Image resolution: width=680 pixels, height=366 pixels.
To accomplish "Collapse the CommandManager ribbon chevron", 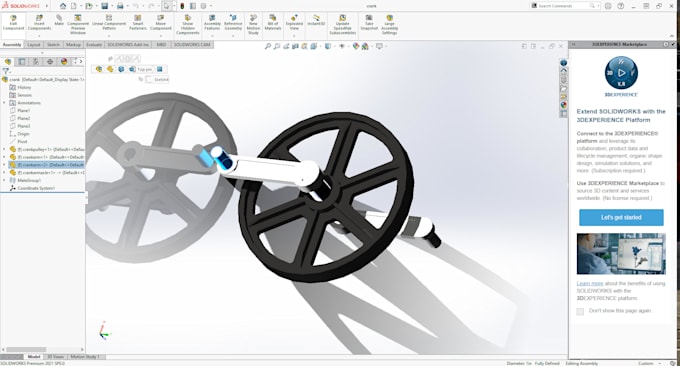I will click(x=673, y=36).
